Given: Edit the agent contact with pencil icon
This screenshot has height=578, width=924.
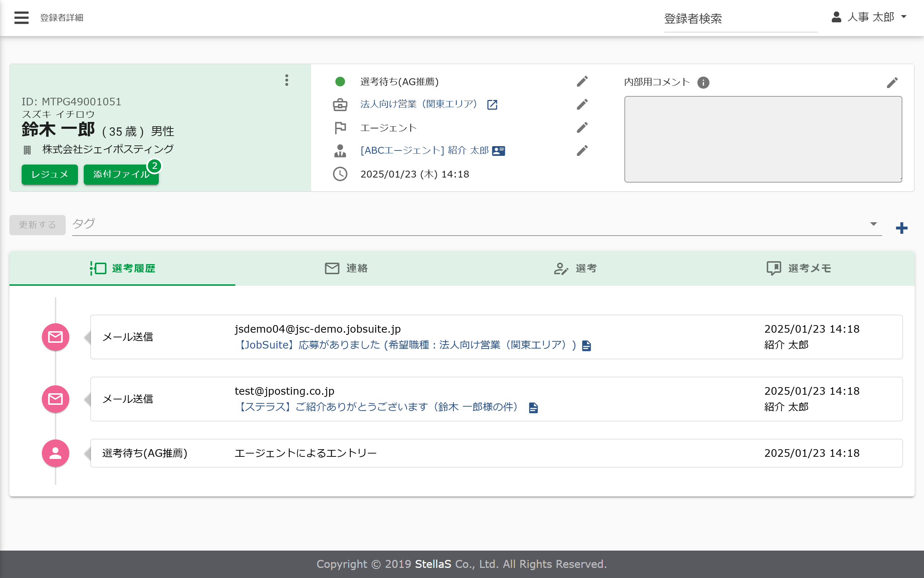Looking at the screenshot, I should pos(582,150).
